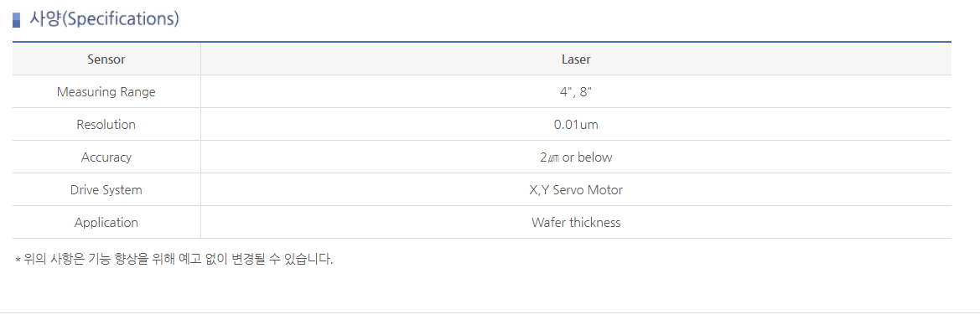Viewport: 980px width, 325px height.
Task: Click the 2㎛ or below value
Action: [x=576, y=157]
